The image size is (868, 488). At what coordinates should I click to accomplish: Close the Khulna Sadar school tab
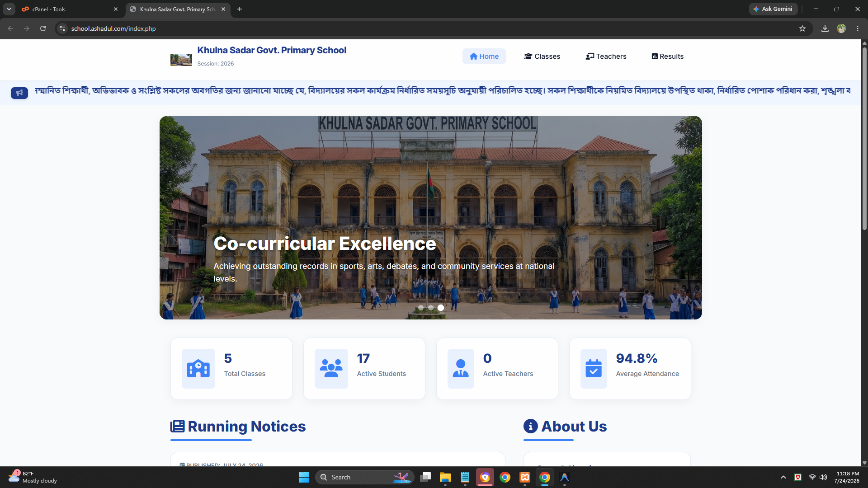pos(223,9)
